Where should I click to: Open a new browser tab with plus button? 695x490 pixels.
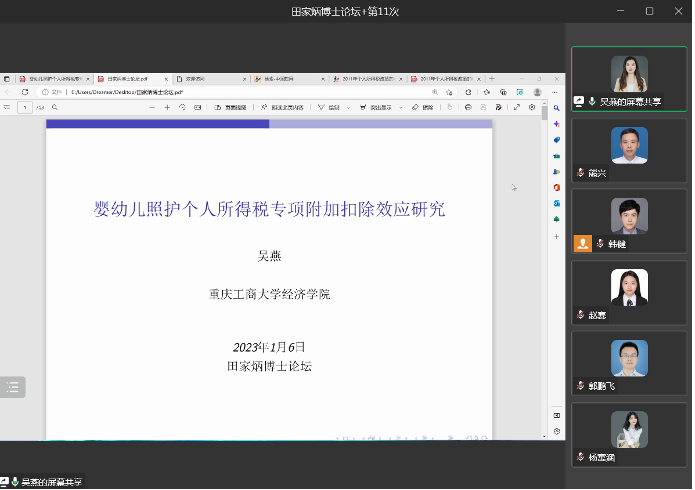491,78
